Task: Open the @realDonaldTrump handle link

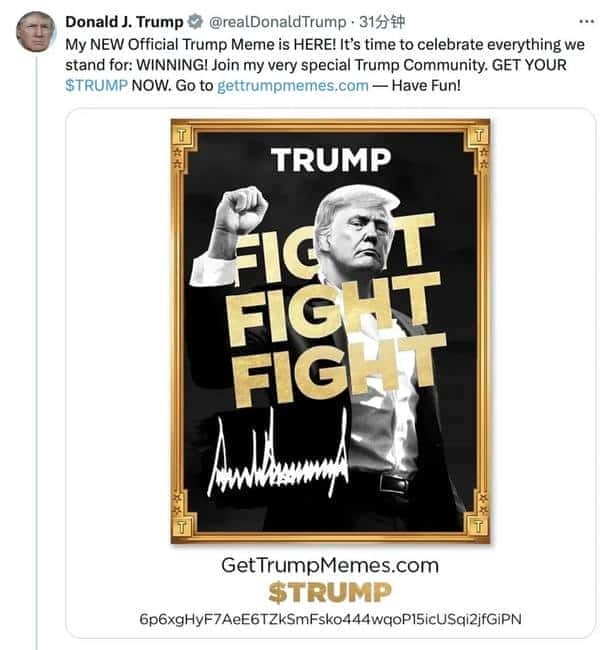Action: click(277, 22)
